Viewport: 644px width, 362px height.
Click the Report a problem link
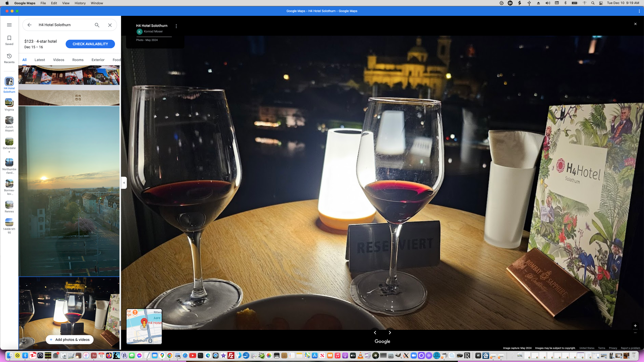(630, 348)
